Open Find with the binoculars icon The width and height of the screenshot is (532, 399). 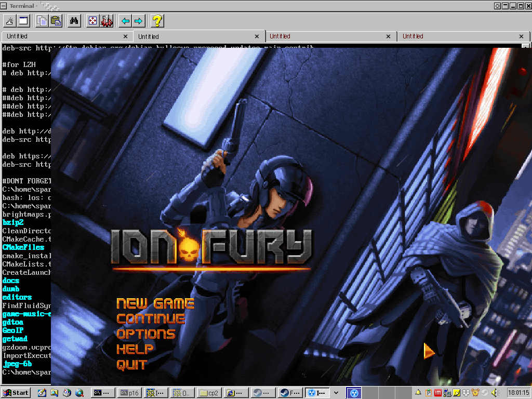pyautogui.click(x=74, y=21)
